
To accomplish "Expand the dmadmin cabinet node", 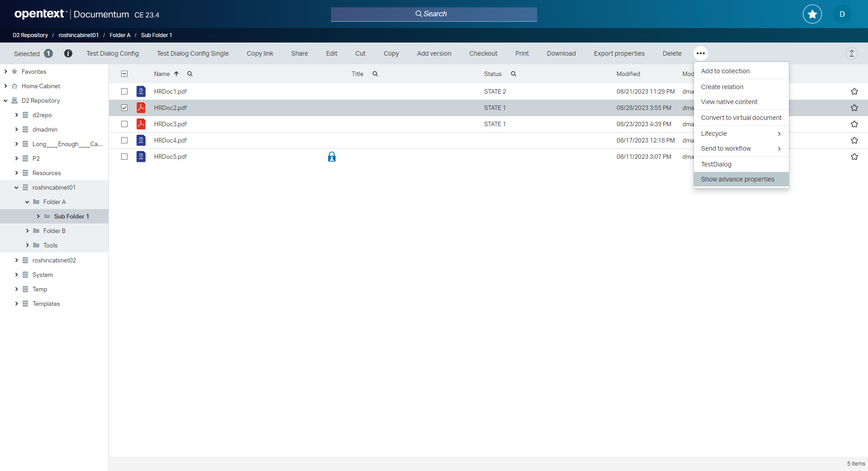I will pyautogui.click(x=16, y=129).
